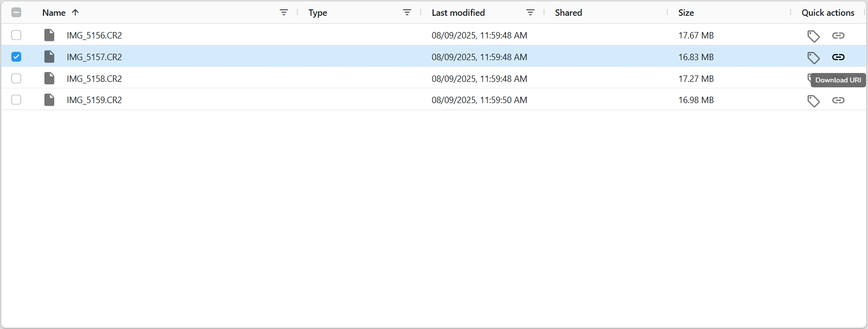Click the file icon of IMG_5158.CR2
This screenshot has height=329, width=868.
coord(49,78)
